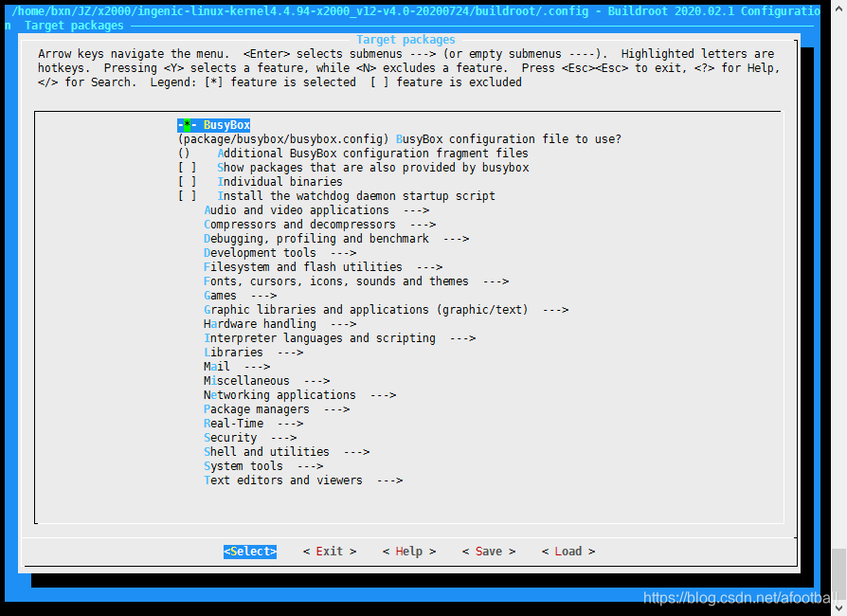Open the Games submenu
This screenshot has width=847, height=616.
coord(241,296)
